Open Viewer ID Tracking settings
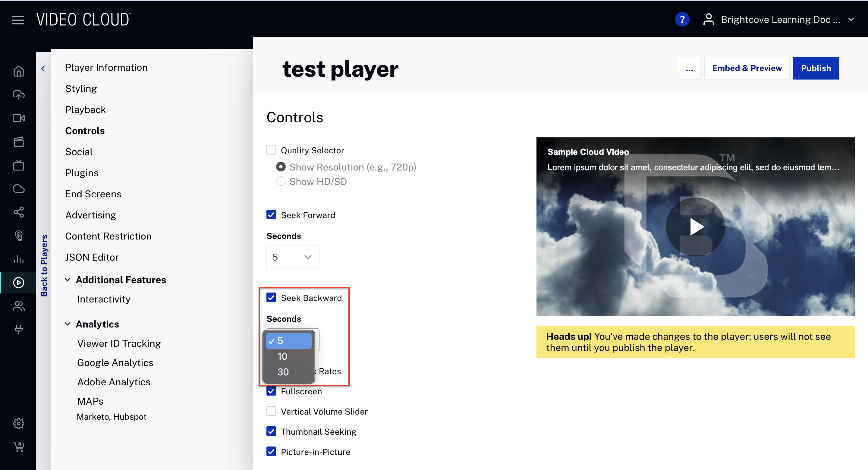868x470 pixels. pyautogui.click(x=119, y=343)
